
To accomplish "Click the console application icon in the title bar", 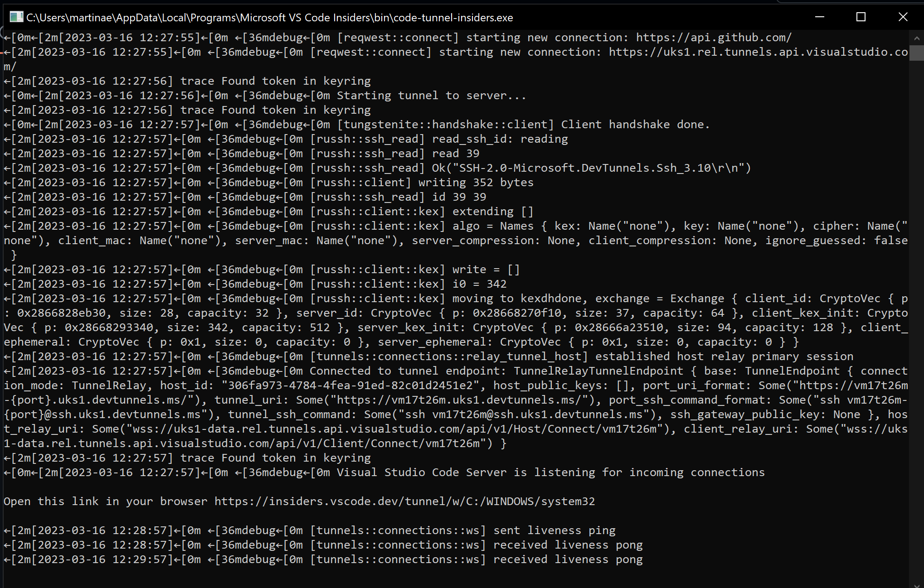I will (16, 17).
